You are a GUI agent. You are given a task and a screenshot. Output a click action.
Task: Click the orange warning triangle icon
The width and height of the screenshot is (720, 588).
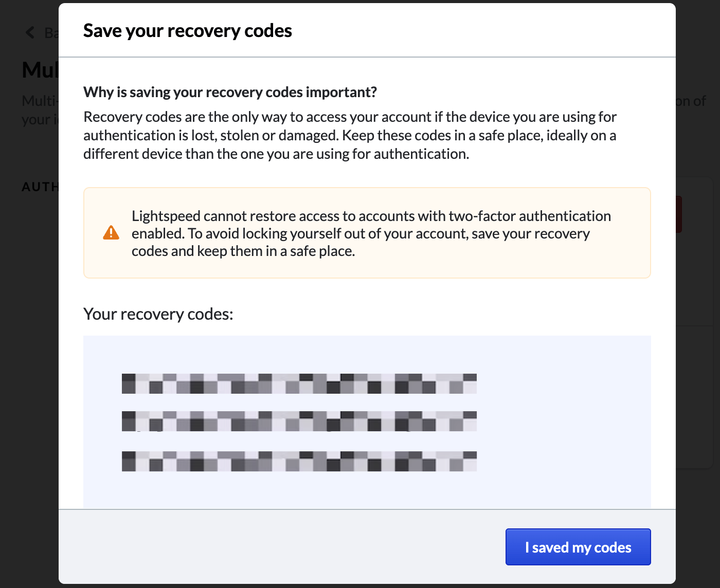111,232
